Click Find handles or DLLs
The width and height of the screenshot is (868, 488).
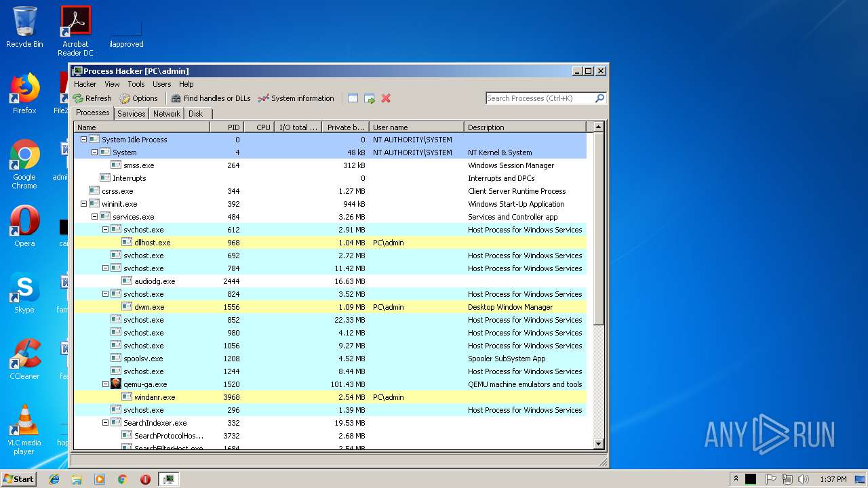click(x=211, y=98)
